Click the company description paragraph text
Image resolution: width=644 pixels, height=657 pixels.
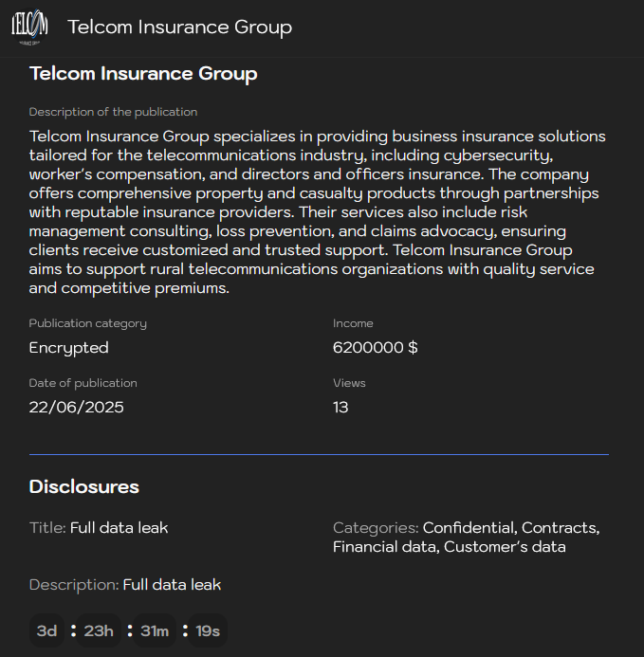[318, 212]
